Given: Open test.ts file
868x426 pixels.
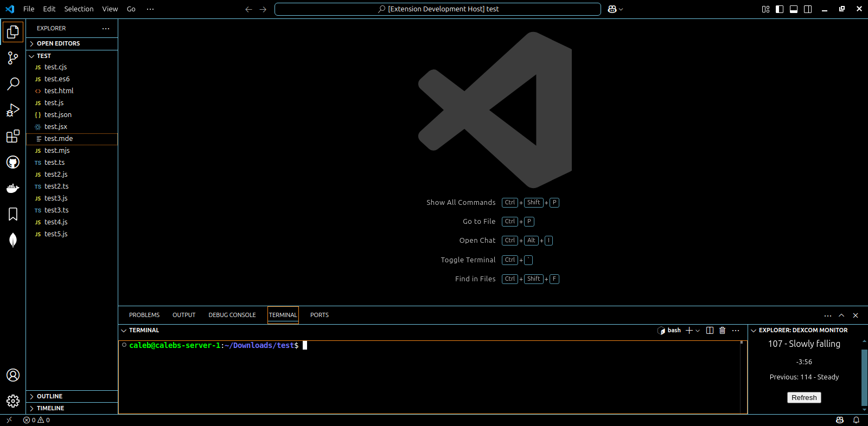Looking at the screenshot, I should click(72, 163).
